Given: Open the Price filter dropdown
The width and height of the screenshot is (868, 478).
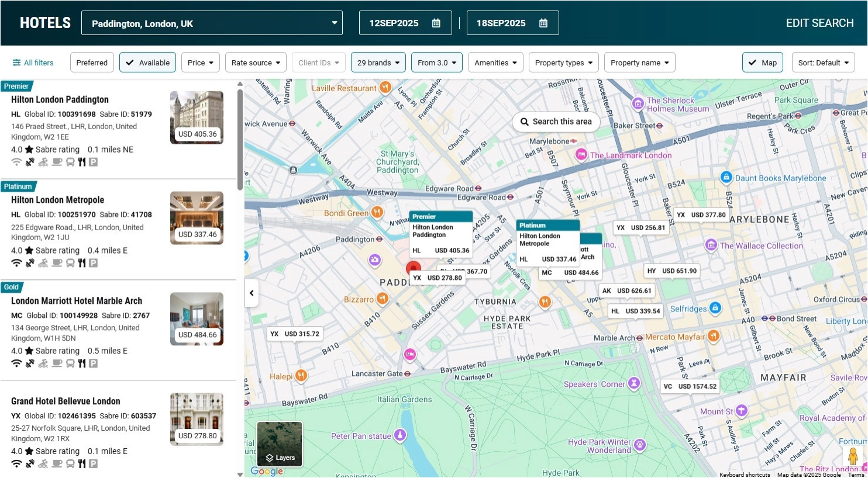Looking at the screenshot, I should [x=201, y=62].
